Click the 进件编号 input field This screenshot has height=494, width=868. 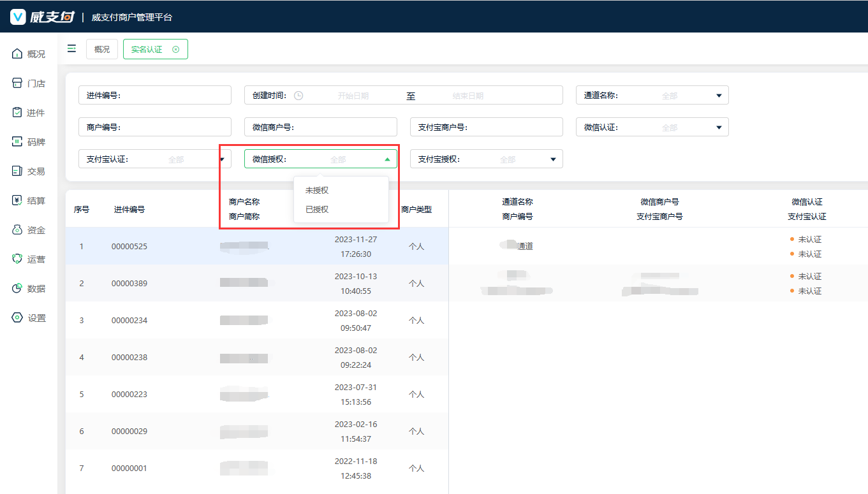click(172, 96)
